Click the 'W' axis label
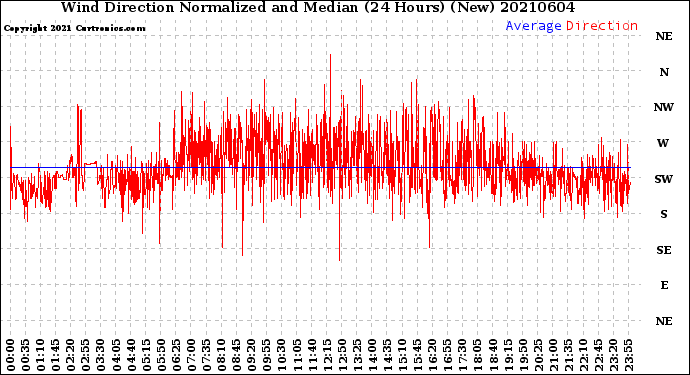Viewport: 690px width, 375px height. [663, 143]
